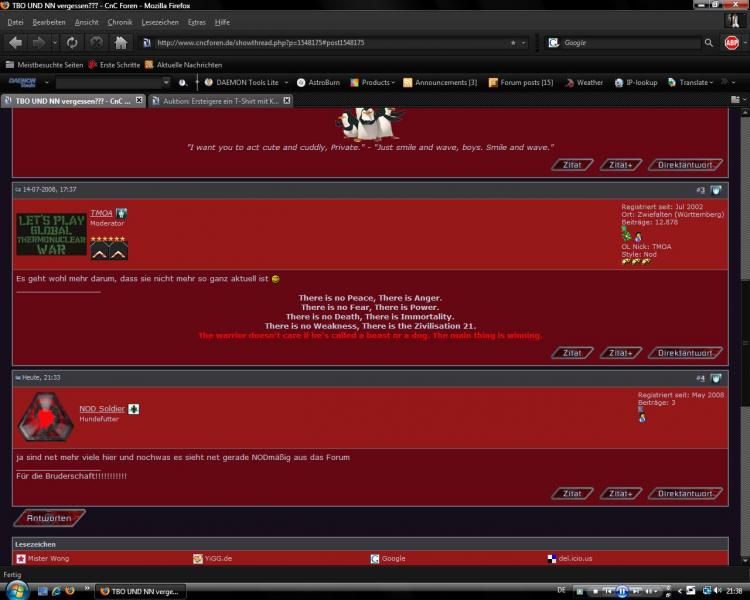The width and height of the screenshot is (750, 600).
Task: Toggle the bookmark star in address bar
Action: (x=513, y=43)
